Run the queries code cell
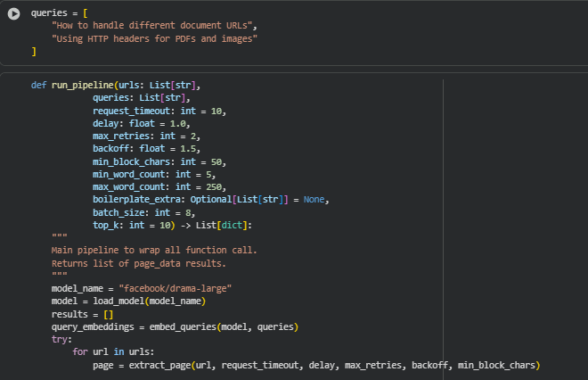 tap(13, 14)
